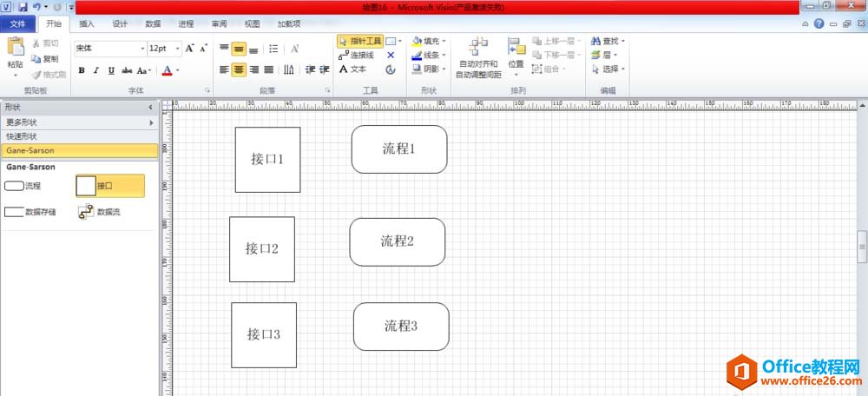Toggle Underline formatting
This screenshot has width=868, height=396.
pyautogui.click(x=111, y=70)
